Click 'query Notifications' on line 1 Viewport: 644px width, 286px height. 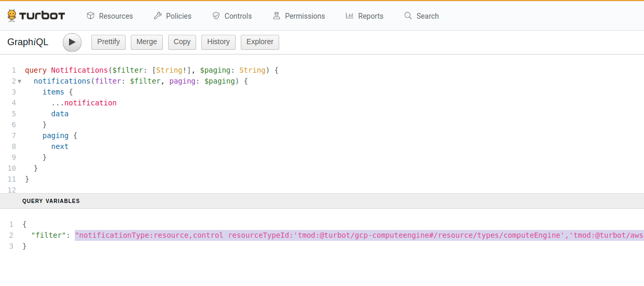coord(66,70)
